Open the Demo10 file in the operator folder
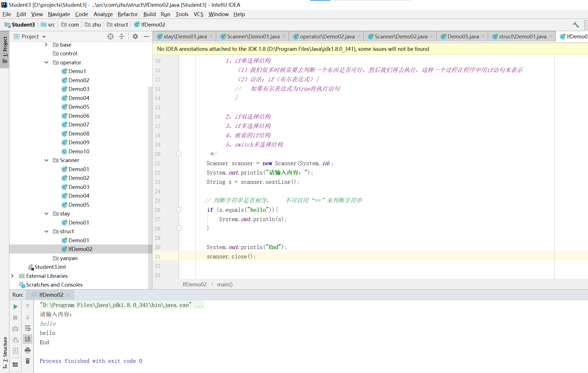This screenshot has width=588, height=373. [x=79, y=151]
